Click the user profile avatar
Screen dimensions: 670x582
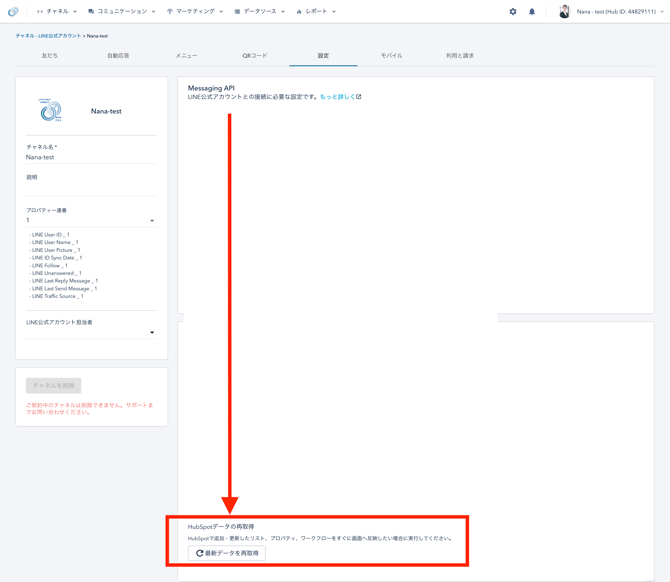(564, 12)
